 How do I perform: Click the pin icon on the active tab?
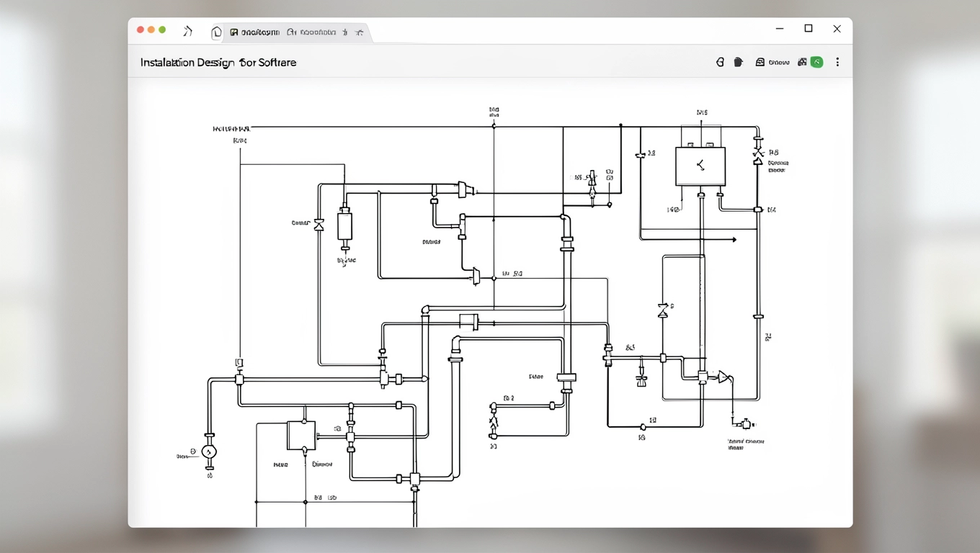pyautogui.click(x=345, y=32)
